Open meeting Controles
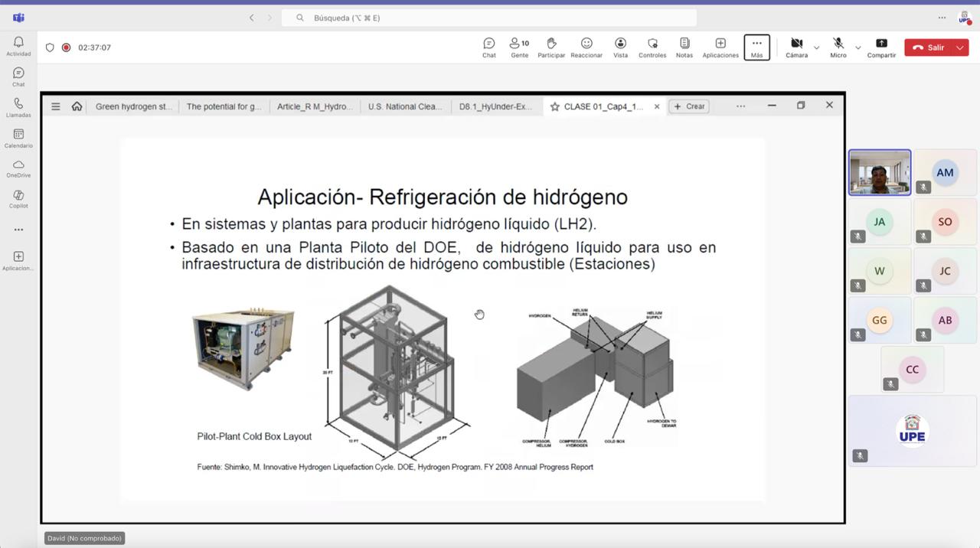This screenshot has width=980, height=548. pyautogui.click(x=652, y=47)
